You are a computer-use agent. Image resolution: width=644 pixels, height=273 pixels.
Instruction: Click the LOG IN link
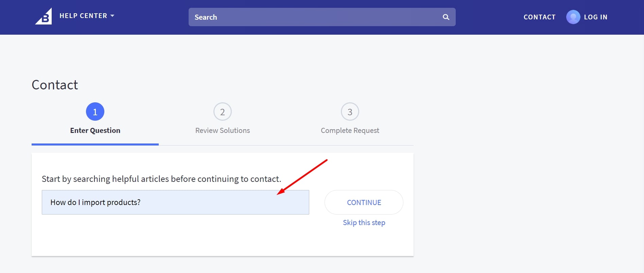[595, 17]
